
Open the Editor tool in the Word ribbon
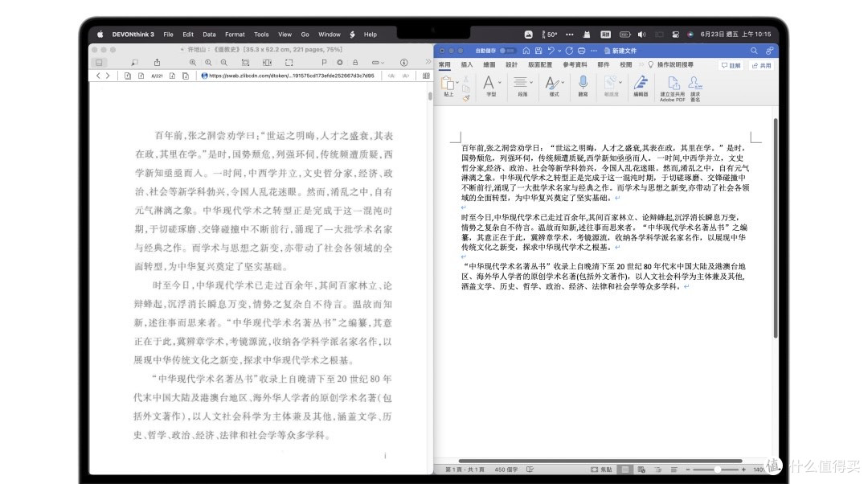tap(641, 84)
